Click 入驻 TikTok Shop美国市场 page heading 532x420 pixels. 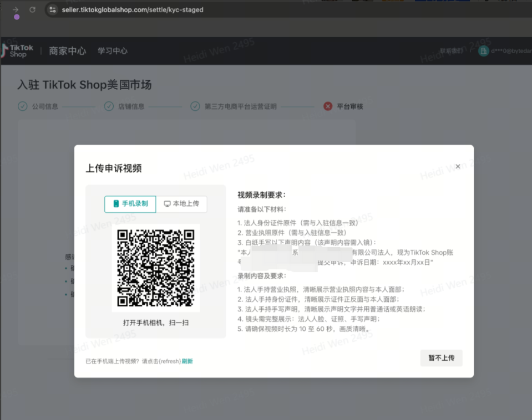point(84,85)
